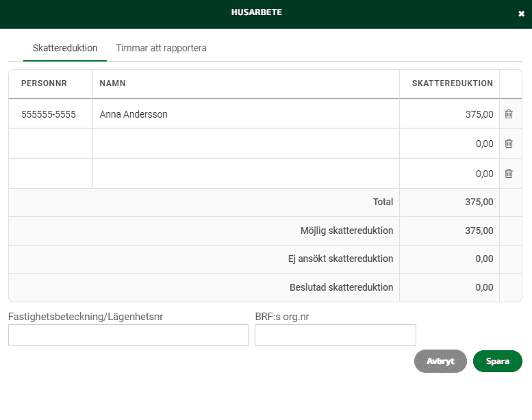Delete the Anna Andersson row with trash icon
Viewport: 532px width, 420px height.
pos(509,114)
